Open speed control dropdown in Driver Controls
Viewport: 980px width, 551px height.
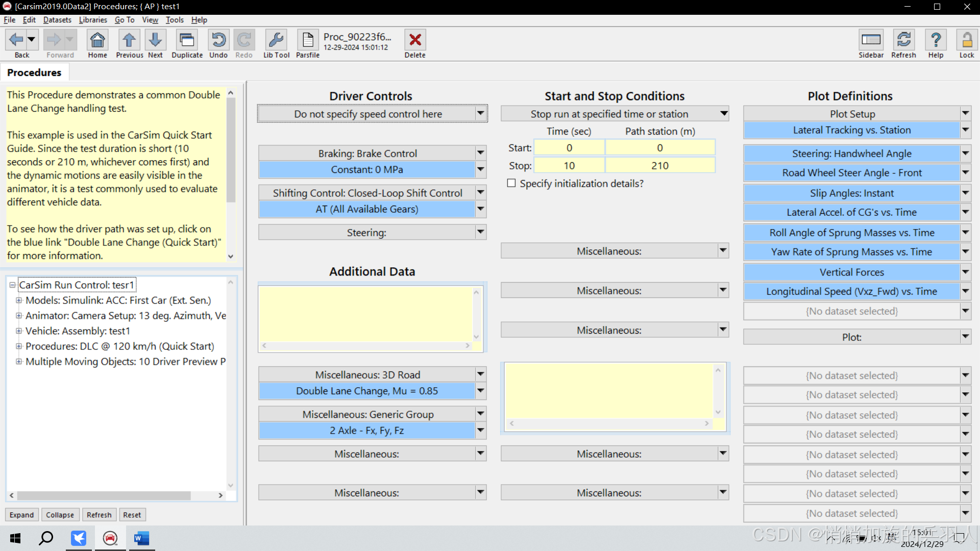click(x=480, y=114)
